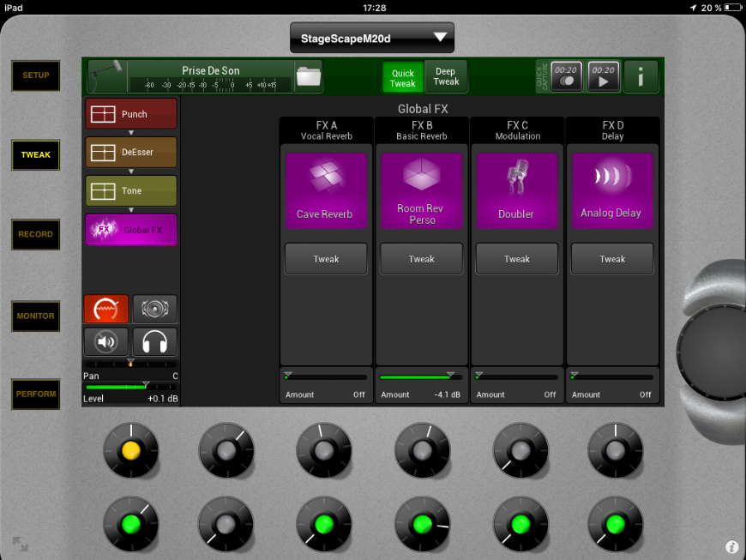
Task: Tap the fullscreen arrows icon
Action: [20, 544]
